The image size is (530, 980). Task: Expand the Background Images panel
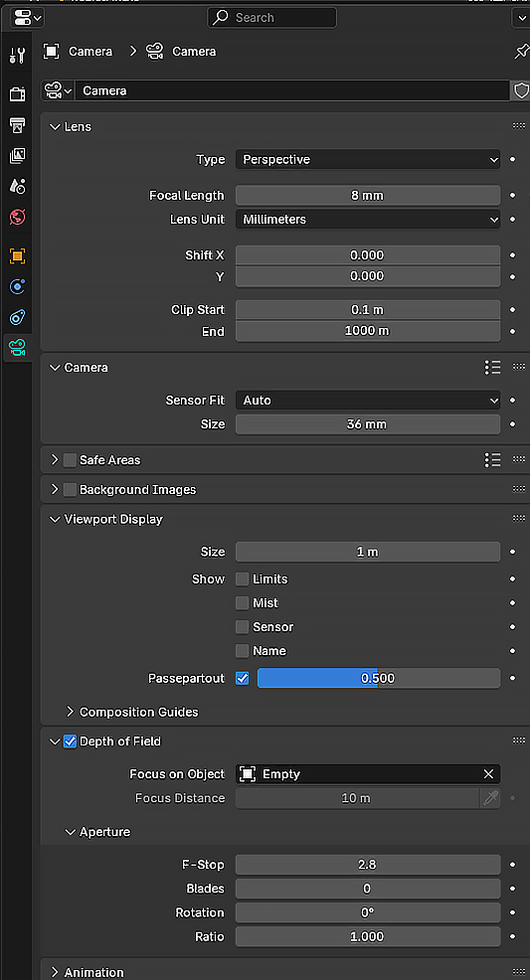55,489
